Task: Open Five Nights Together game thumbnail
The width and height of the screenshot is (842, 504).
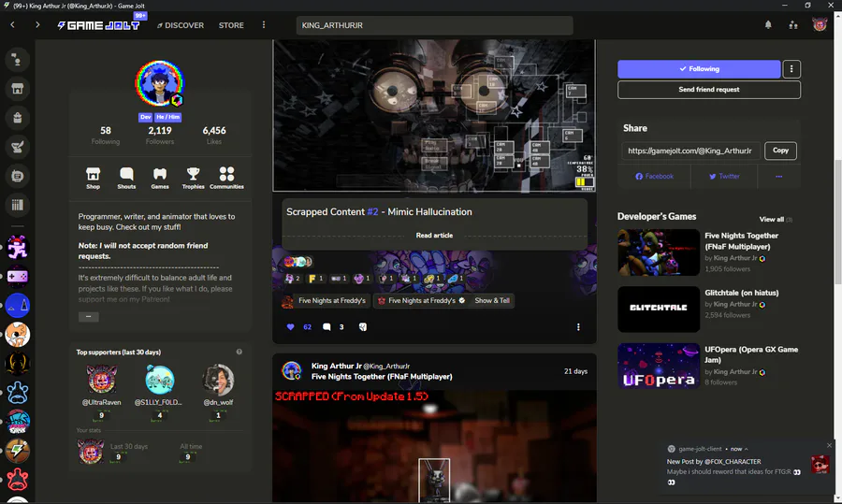Action: [659, 252]
